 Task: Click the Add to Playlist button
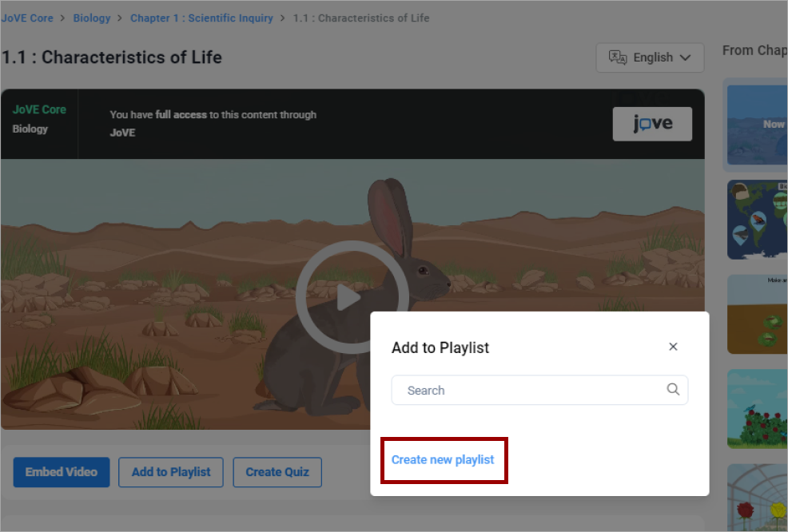pyautogui.click(x=171, y=472)
